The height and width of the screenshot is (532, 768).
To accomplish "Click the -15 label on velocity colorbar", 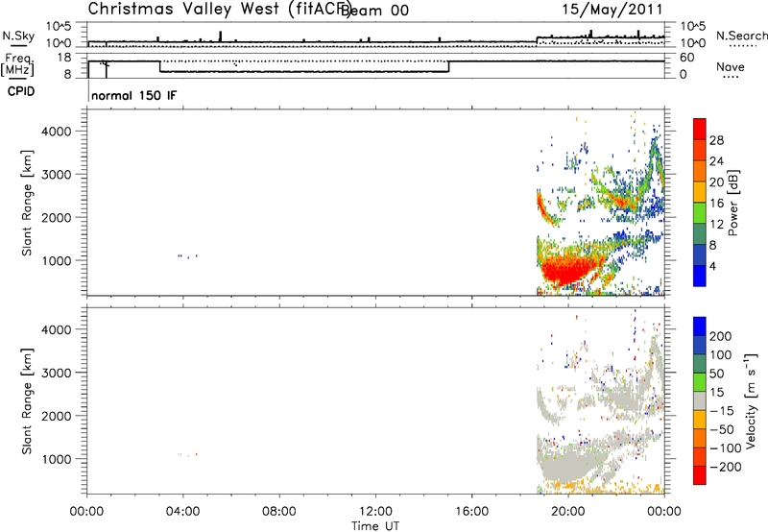I will click(x=722, y=411).
